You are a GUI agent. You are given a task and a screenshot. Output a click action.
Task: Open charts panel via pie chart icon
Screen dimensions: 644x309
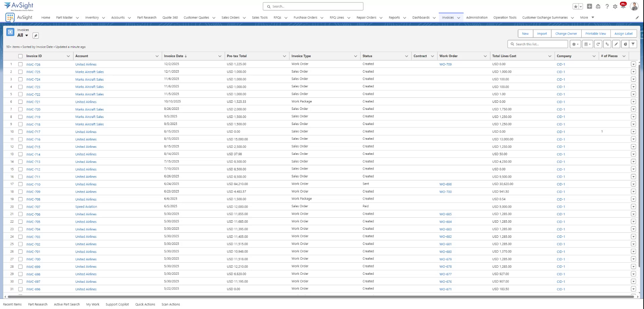[x=625, y=44]
